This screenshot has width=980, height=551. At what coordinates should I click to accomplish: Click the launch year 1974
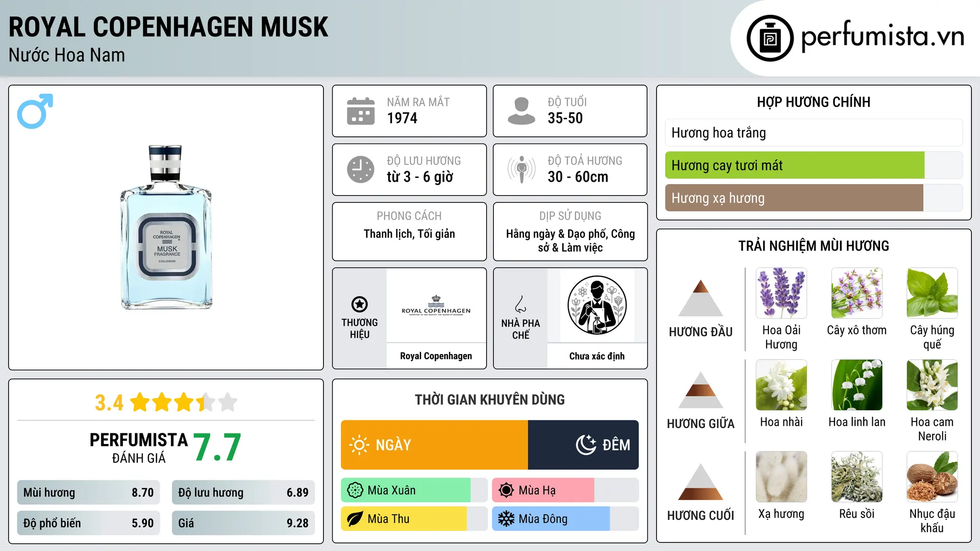(x=402, y=118)
